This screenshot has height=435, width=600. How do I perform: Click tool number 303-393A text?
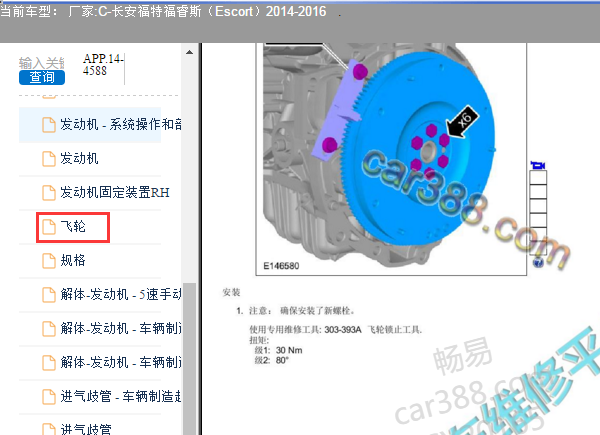[343, 330]
